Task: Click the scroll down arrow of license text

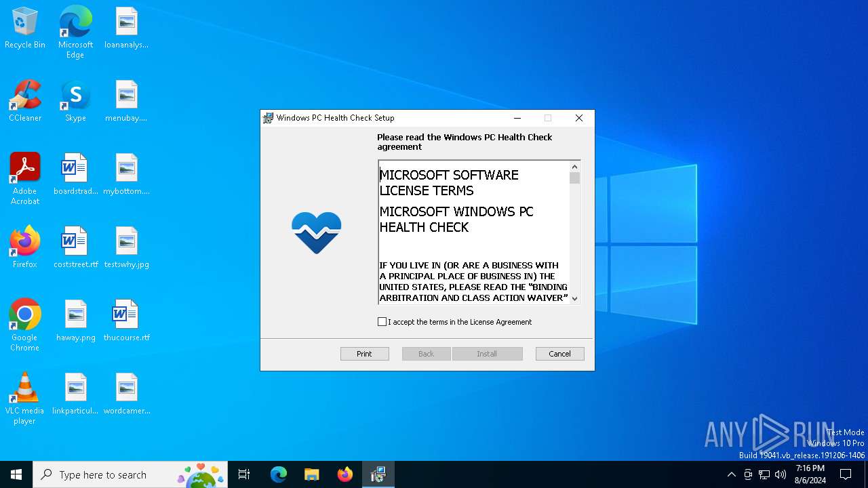Action: pos(574,298)
